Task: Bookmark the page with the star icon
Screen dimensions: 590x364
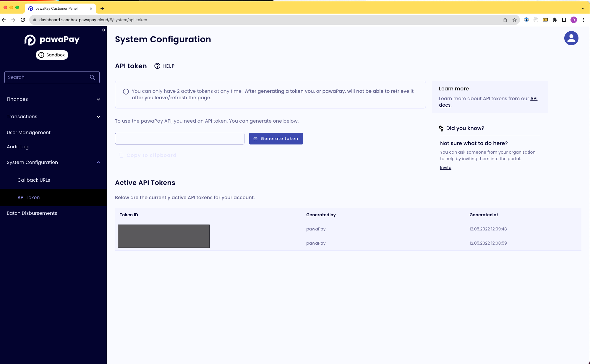Action: click(515, 20)
